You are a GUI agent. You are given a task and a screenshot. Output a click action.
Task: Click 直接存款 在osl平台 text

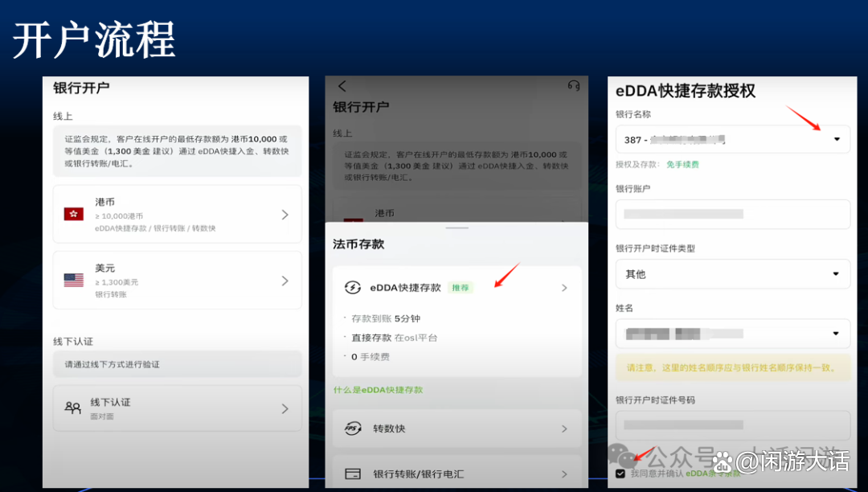coord(394,338)
